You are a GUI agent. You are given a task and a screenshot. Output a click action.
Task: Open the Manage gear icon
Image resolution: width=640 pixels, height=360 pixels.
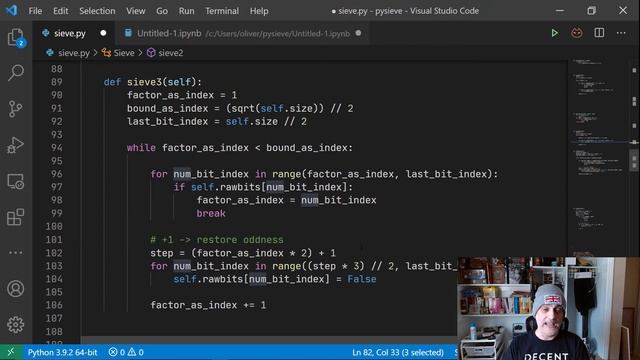click(16, 325)
